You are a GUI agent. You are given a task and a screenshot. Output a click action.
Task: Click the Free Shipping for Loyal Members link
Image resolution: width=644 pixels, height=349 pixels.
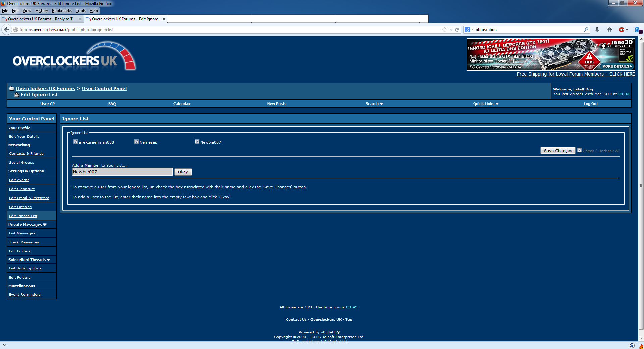coord(576,74)
